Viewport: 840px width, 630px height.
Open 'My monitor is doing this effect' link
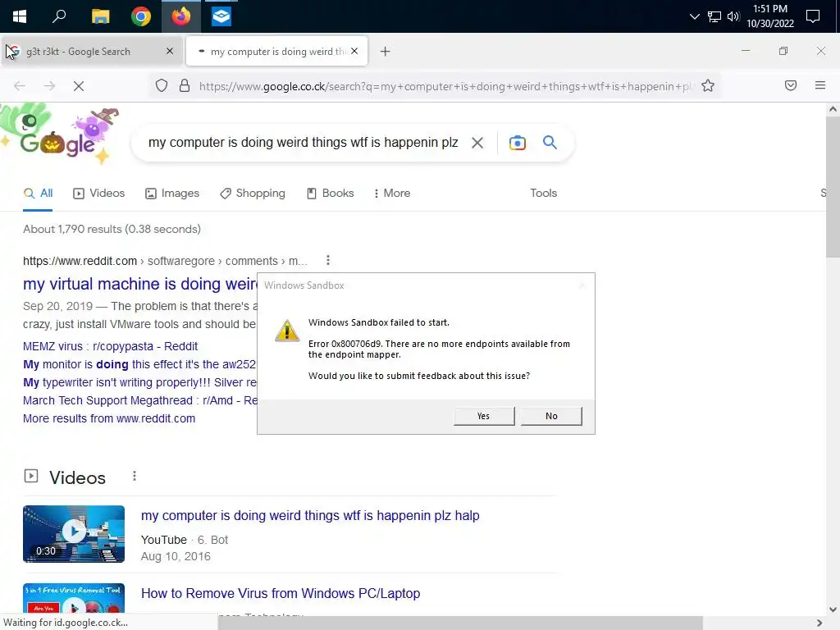(x=139, y=365)
